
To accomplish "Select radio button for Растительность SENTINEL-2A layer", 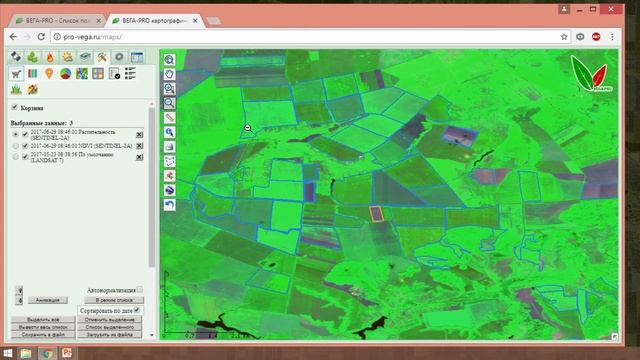I will 16,134.
